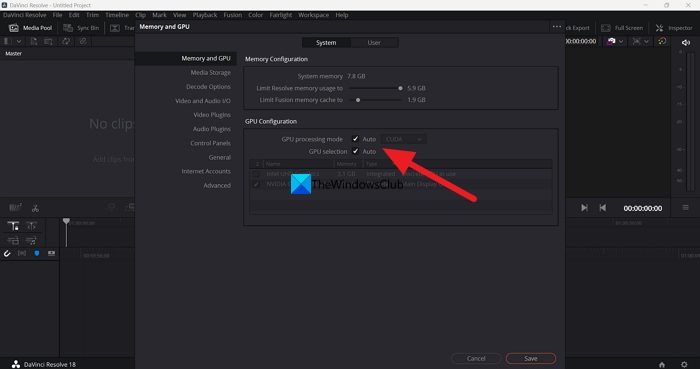Toggle the NVIDIA GPU row checkbox

(x=256, y=184)
